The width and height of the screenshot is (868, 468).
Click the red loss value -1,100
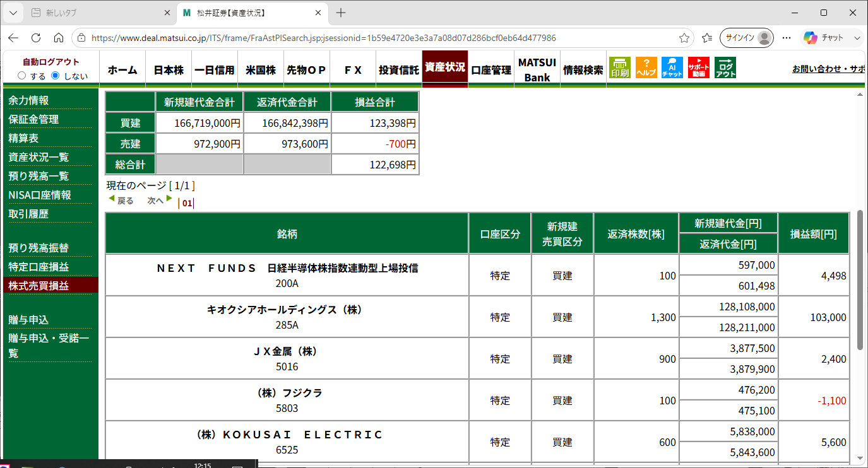pyautogui.click(x=831, y=401)
